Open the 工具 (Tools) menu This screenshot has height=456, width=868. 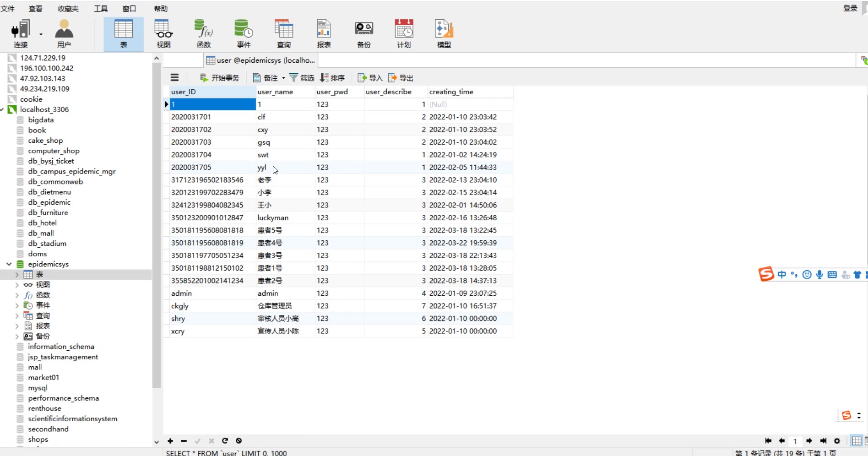(100, 9)
